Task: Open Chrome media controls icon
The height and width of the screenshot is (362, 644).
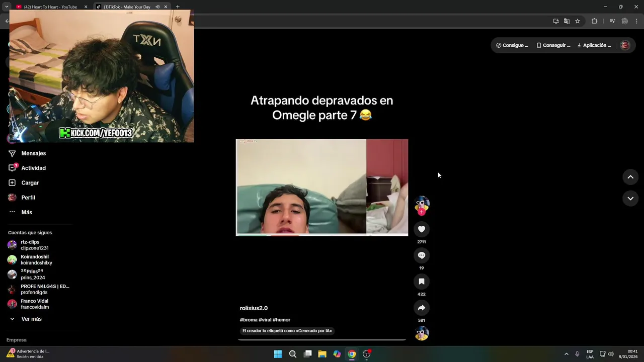Action: (612, 21)
